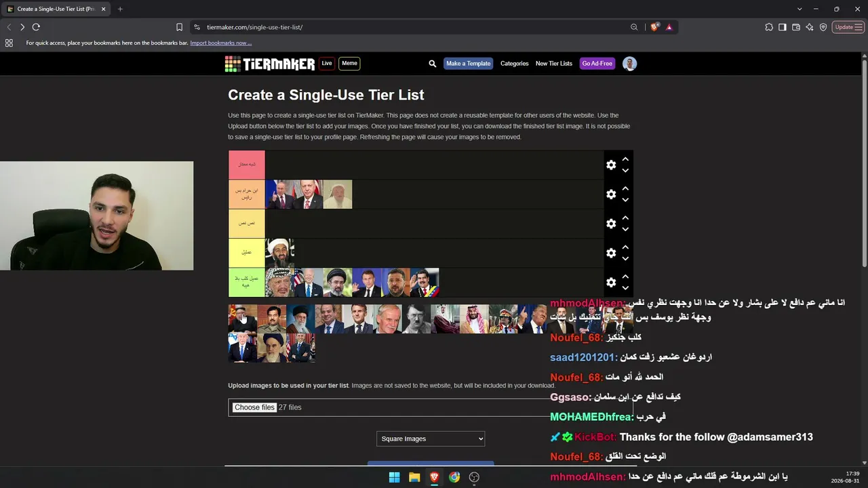
Task: Open Google Chrome from the taskbar
Action: click(454, 477)
